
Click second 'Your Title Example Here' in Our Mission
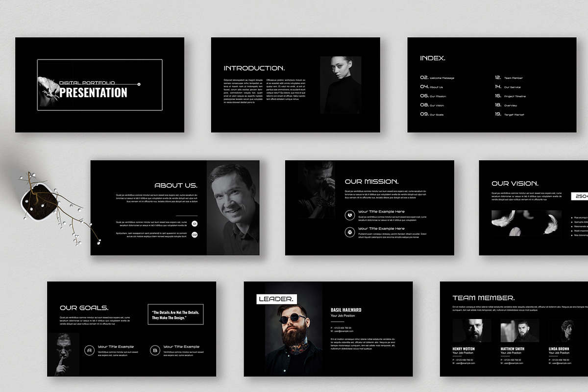pos(382,229)
